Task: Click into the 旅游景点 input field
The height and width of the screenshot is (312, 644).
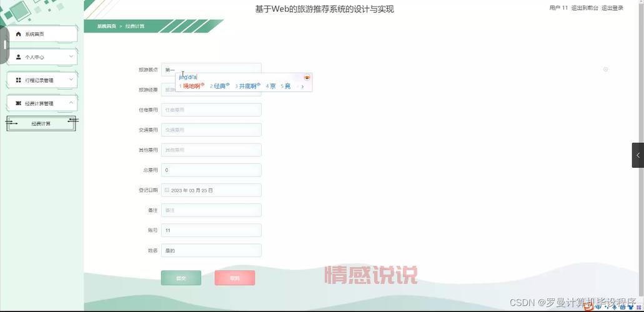Action: pos(211,70)
